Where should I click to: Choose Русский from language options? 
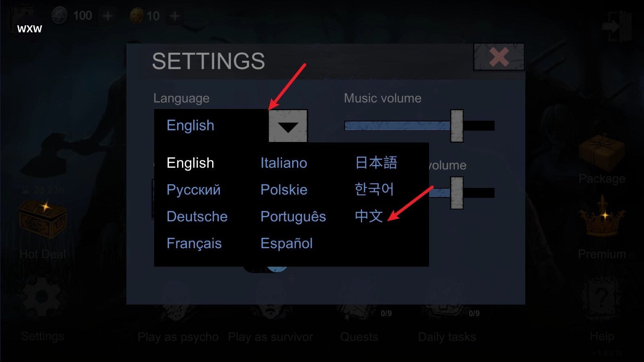pos(194,190)
